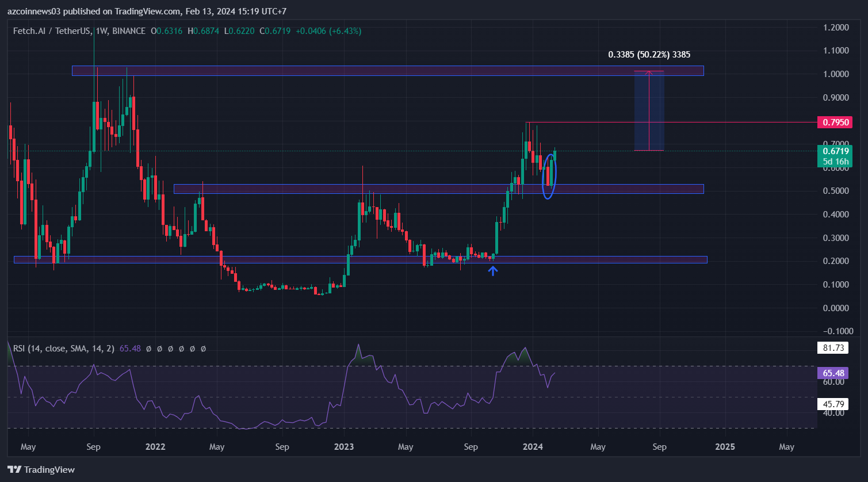Click the TradingView logo at bottom left
This screenshot has width=868, height=482.
(x=41, y=470)
